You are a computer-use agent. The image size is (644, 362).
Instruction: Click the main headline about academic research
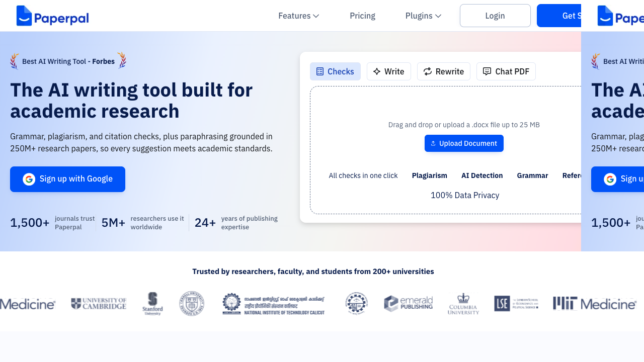tap(131, 101)
